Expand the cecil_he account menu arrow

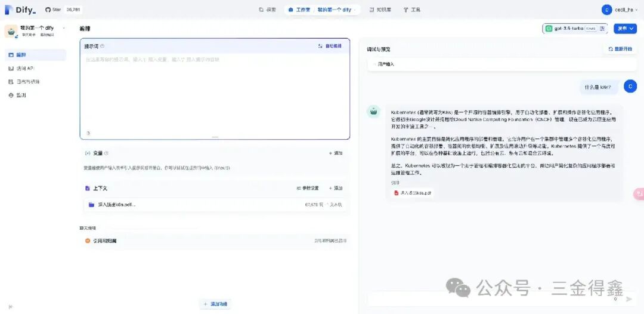tap(637, 10)
